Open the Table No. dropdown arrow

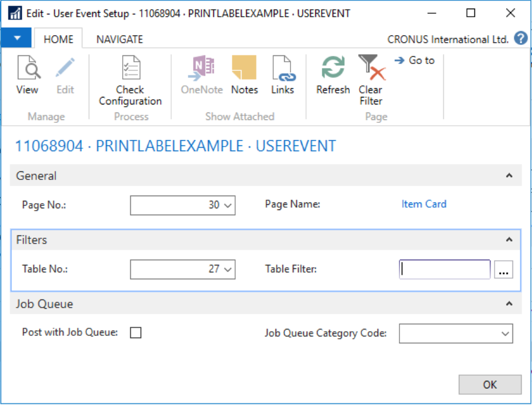pos(228,269)
